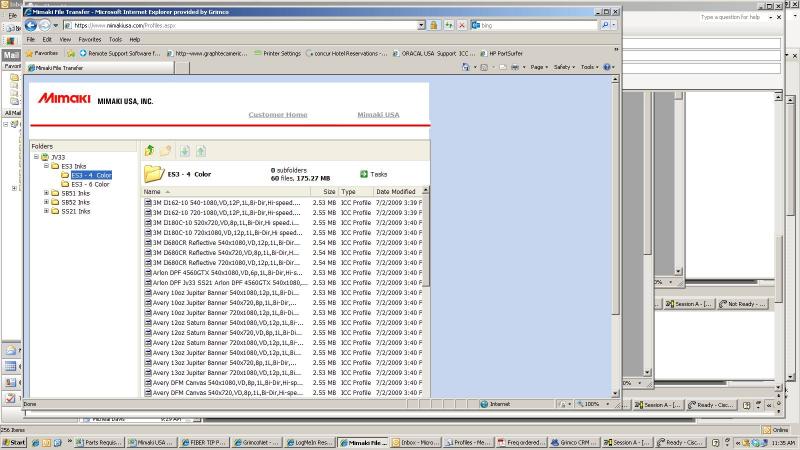Viewport: 800px width, 450px height.
Task: Click the IE page vertical scrollbar
Action: [x=615, y=236]
